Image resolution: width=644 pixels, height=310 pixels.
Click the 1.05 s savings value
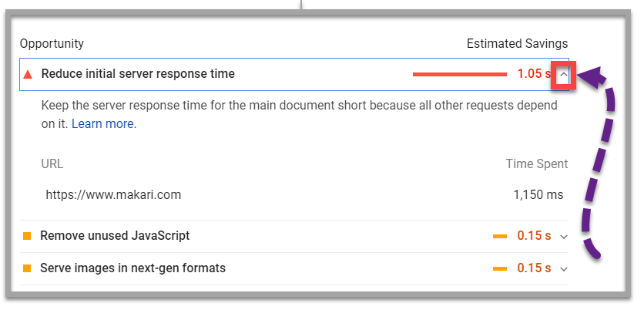click(534, 74)
